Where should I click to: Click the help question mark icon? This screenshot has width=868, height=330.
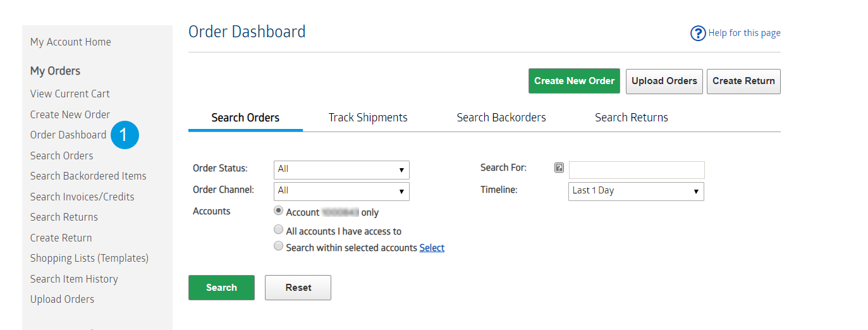pos(697,34)
